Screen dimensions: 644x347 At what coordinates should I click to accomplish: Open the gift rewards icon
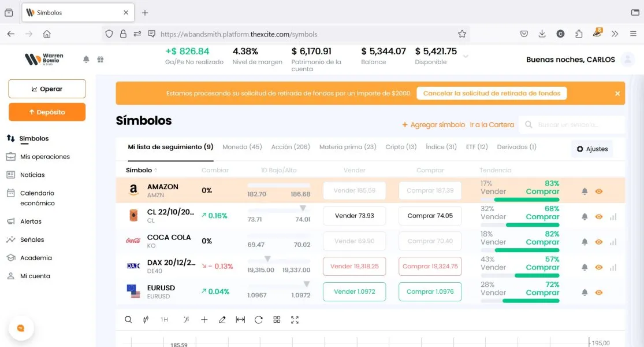click(100, 59)
